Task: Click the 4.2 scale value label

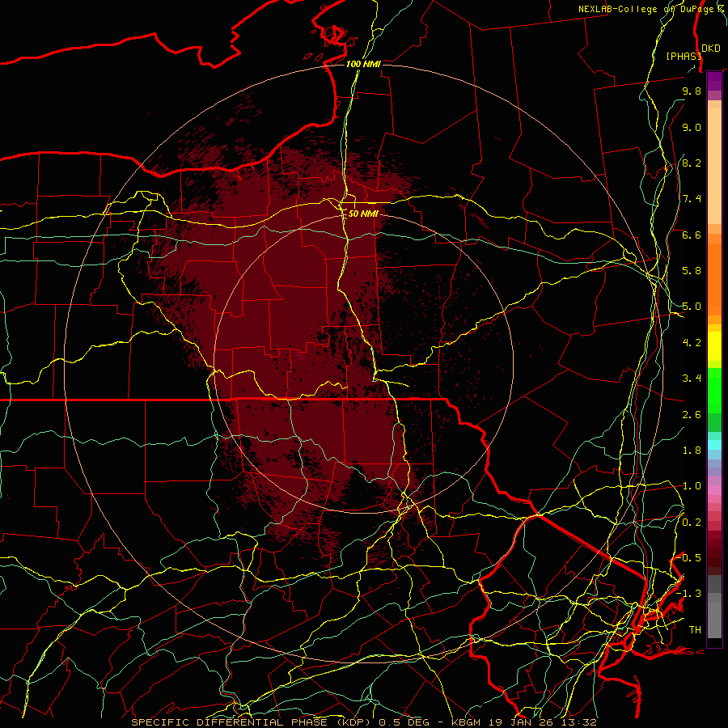Action: tap(692, 343)
